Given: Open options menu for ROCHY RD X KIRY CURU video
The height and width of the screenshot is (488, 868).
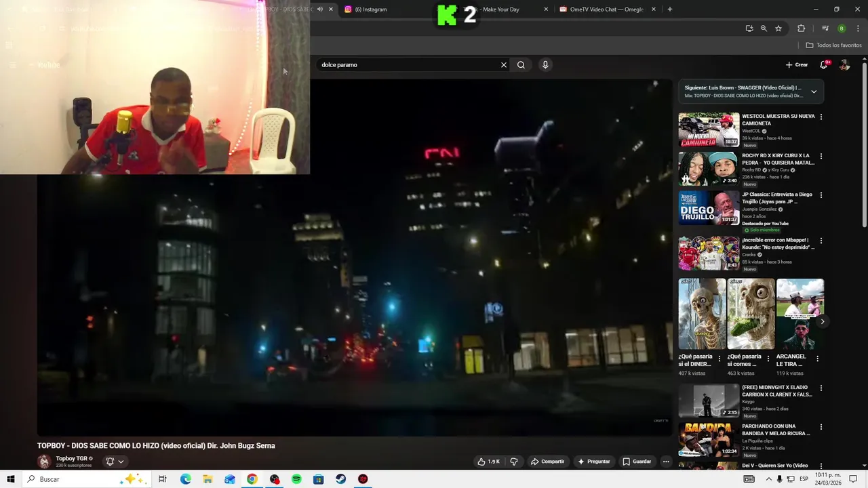Looking at the screenshot, I should click(821, 156).
